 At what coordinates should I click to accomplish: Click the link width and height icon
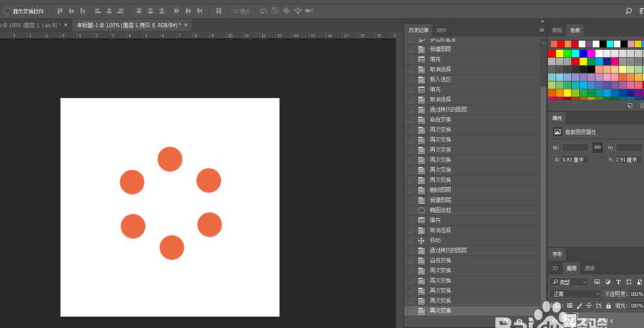(597, 147)
